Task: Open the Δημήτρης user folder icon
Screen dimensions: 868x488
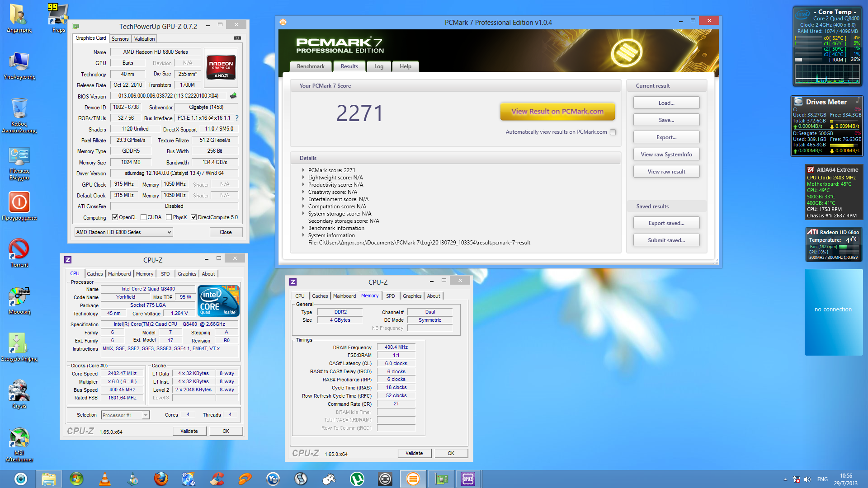Action: [x=19, y=18]
